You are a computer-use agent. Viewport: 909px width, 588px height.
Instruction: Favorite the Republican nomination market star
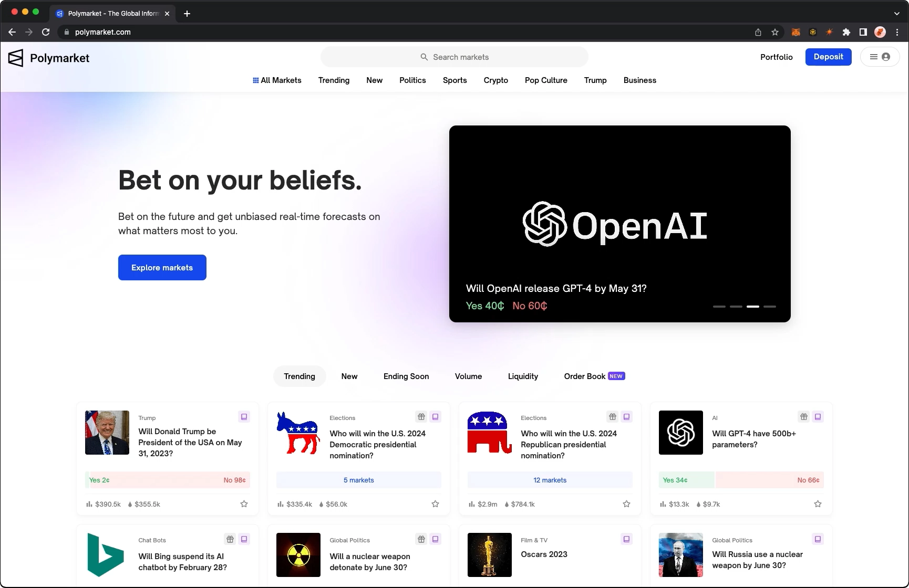tap(626, 504)
